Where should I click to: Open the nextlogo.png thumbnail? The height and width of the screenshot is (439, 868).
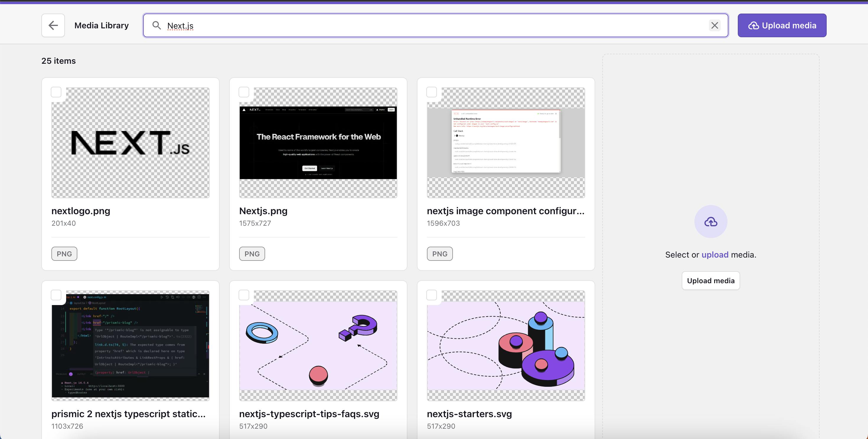pyautogui.click(x=130, y=143)
